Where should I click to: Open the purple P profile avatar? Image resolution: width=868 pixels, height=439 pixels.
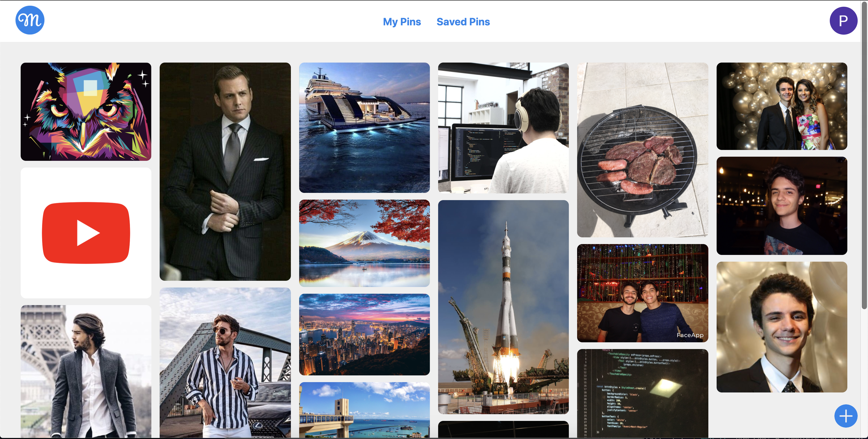[843, 21]
